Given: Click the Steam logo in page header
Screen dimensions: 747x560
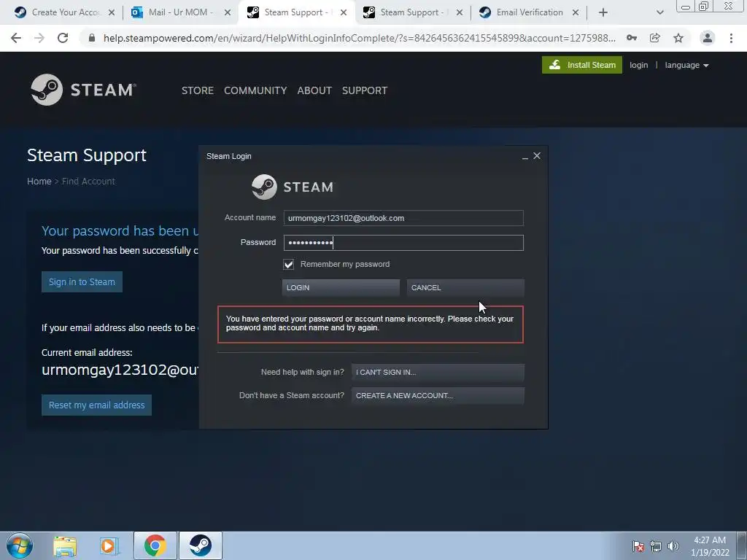Looking at the screenshot, I should point(83,90).
